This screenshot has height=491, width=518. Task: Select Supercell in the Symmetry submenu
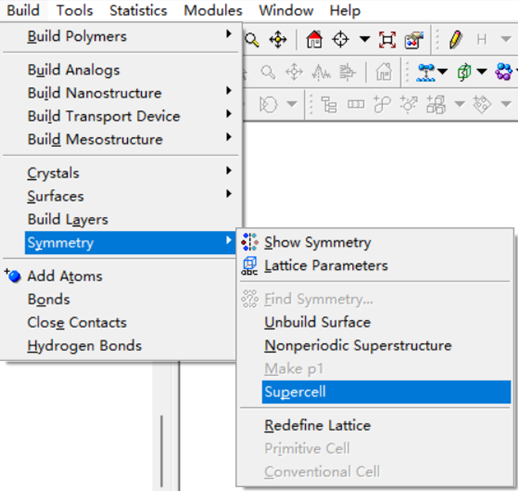tap(386, 392)
